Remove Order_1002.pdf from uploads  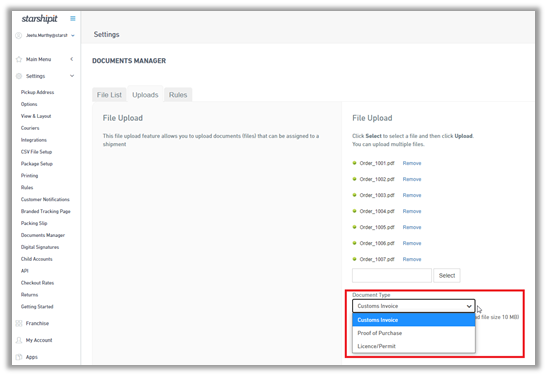coord(412,179)
